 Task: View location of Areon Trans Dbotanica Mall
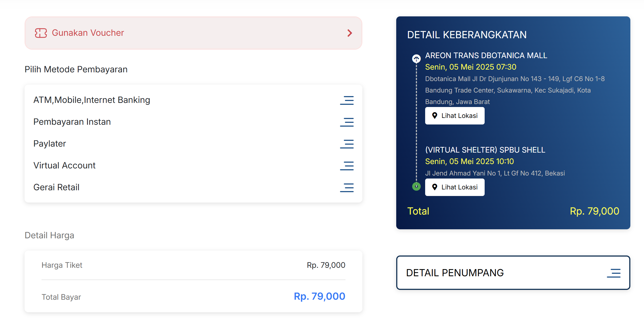coord(455,116)
